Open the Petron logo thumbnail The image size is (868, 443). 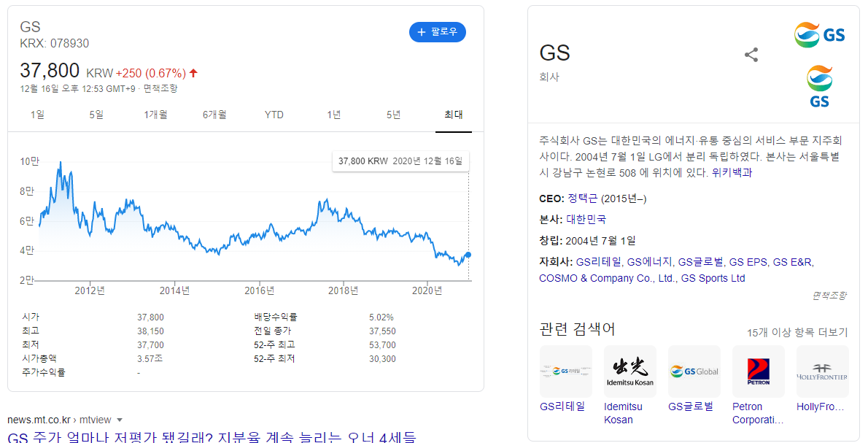coord(759,371)
